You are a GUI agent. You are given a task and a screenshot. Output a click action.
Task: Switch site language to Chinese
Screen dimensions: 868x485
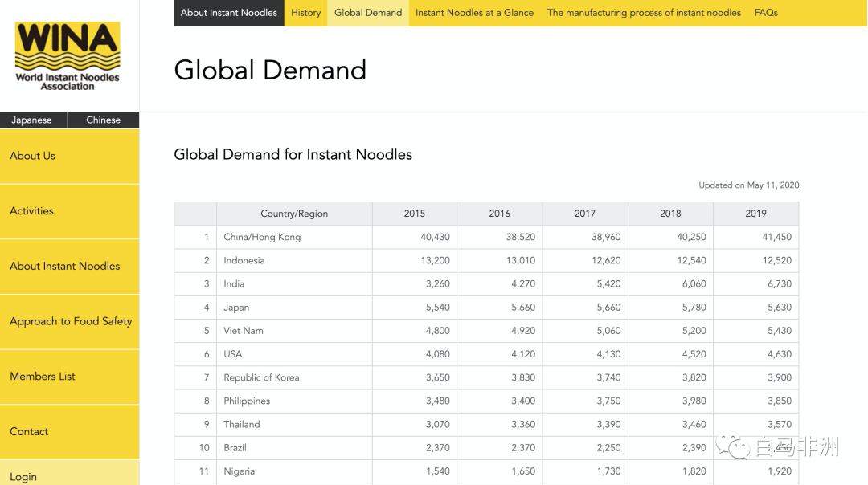[103, 120]
